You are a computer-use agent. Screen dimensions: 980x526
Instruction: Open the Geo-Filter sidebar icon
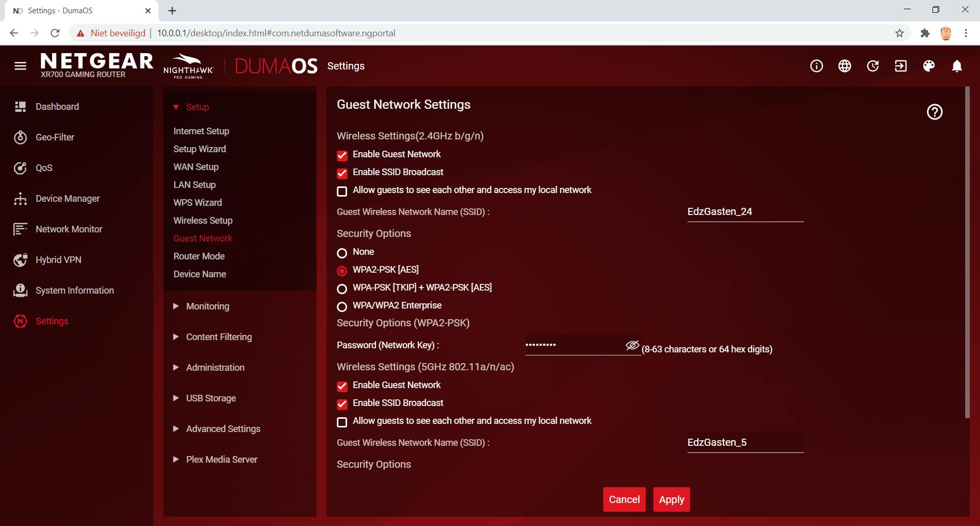(20, 137)
